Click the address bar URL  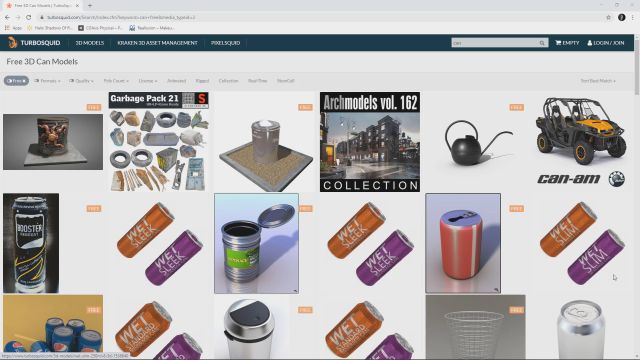click(121, 17)
